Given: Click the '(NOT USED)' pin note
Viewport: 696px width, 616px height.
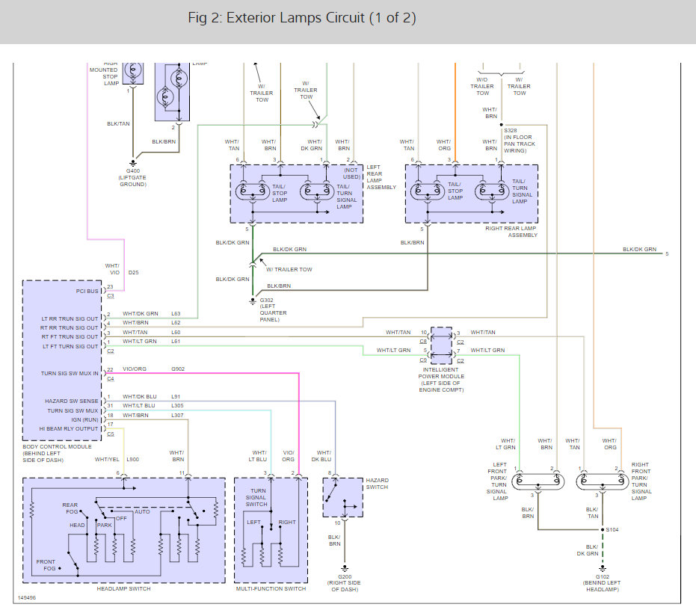Looking at the screenshot, I should pyautogui.click(x=351, y=173).
